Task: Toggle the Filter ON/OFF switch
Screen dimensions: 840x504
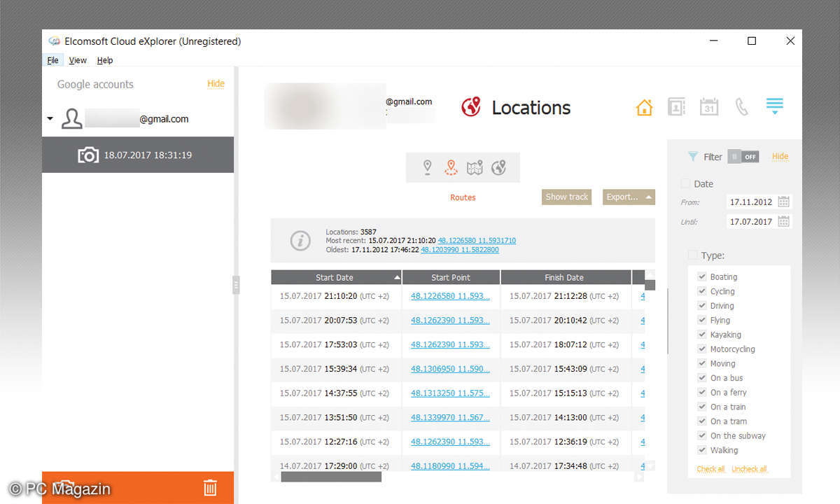Action: point(743,157)
